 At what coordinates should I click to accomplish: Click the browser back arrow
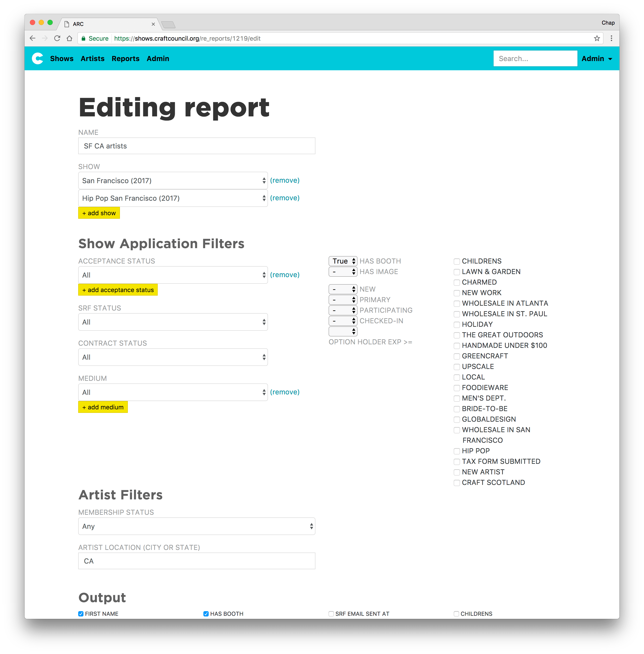(33, 39)
